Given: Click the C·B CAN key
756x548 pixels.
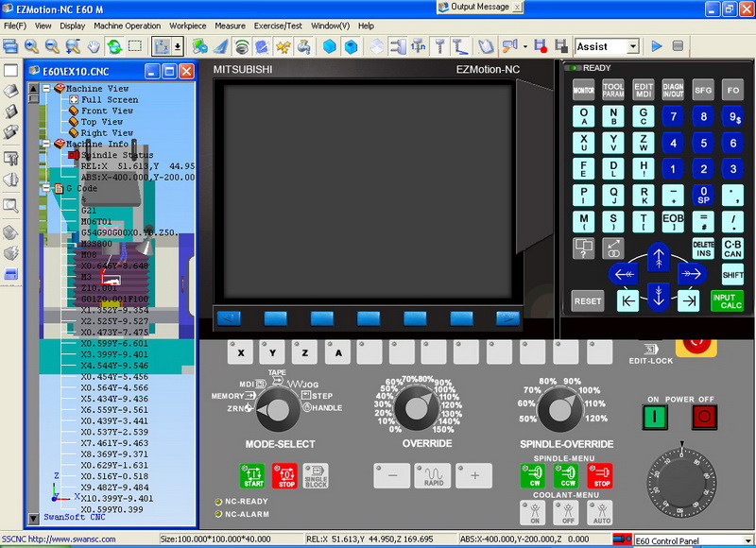Looking at the screenshot, I should 732,248.
